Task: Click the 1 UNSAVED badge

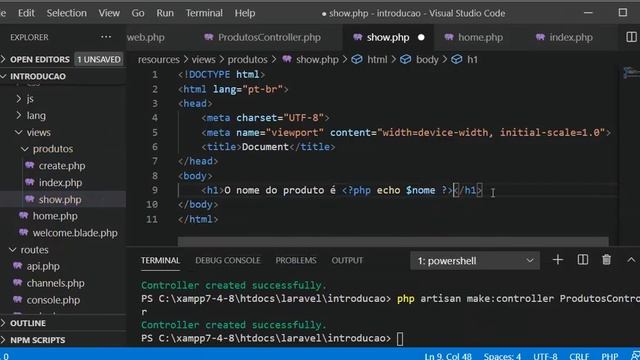Action: click(x=99, y=59)
